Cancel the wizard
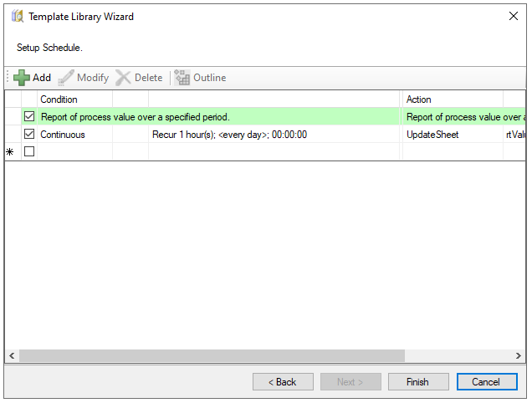This screenshot has width=532, height=403. click(x=487, y=382)
